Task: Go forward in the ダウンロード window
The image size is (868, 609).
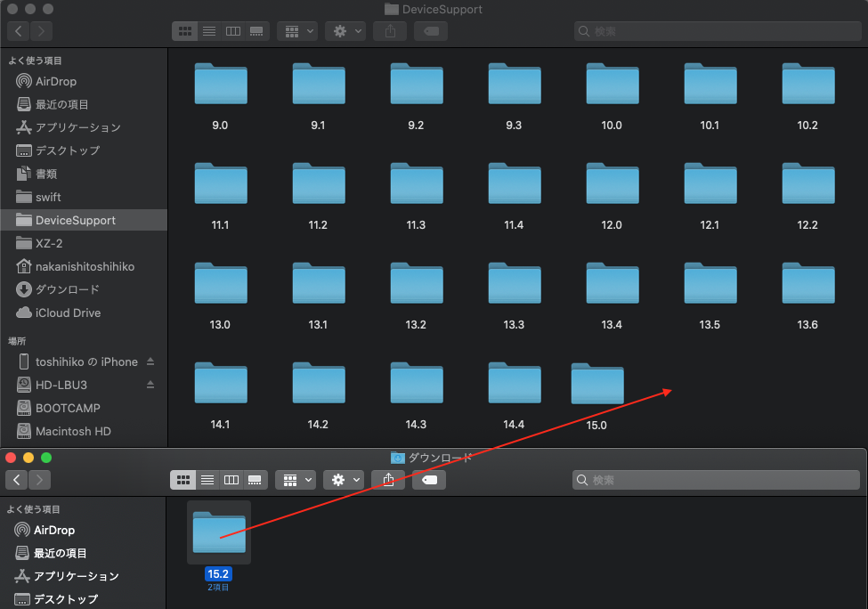Action: tap(39, 480)
